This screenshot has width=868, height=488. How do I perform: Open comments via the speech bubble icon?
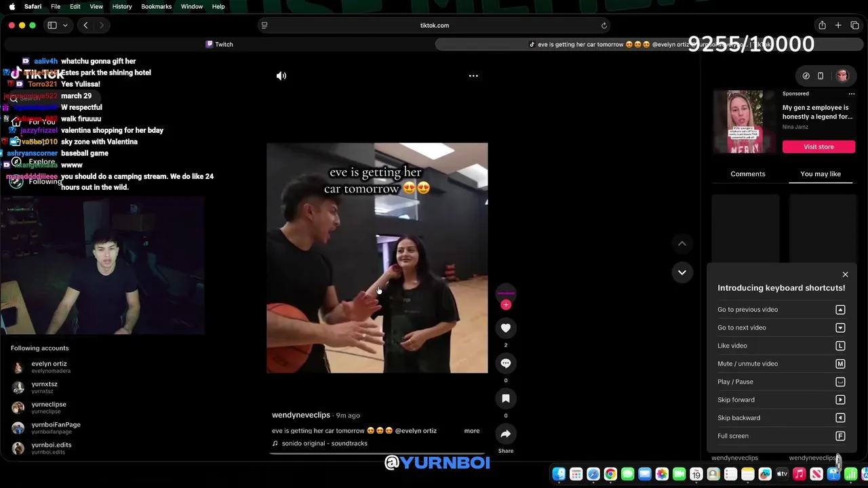point(506,363)
